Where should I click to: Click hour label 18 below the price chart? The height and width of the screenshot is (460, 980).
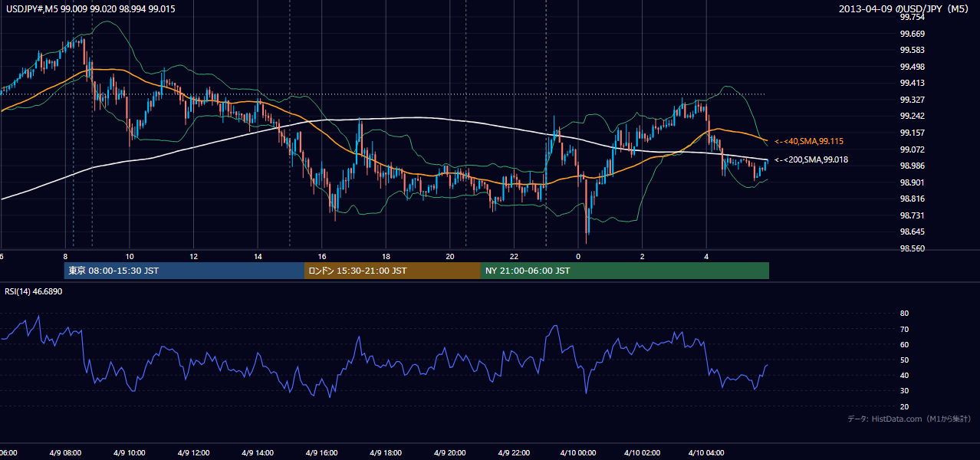(386, 256)
